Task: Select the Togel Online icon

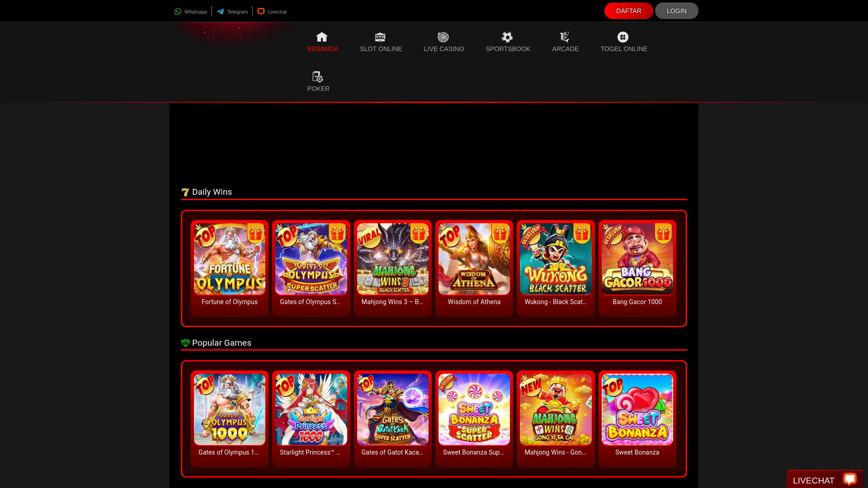Action: (x=623, y=37)
